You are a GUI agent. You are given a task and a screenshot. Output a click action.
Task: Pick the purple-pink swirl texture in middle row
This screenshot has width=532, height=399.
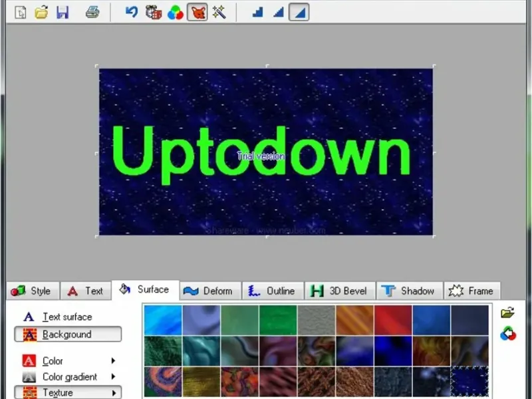click(278, 351)
